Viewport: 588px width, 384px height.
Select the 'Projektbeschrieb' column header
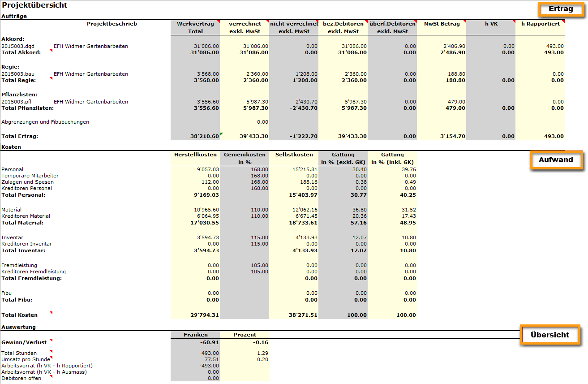(x=112, y=24)
